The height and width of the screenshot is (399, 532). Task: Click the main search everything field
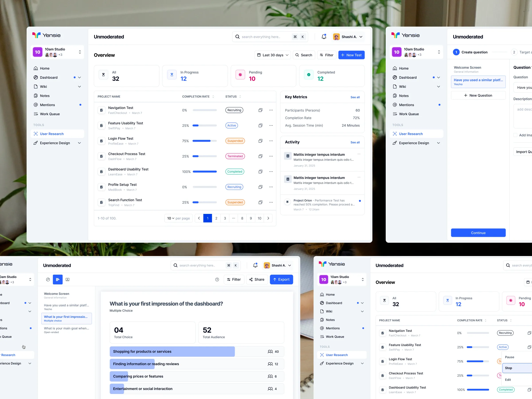261,37
